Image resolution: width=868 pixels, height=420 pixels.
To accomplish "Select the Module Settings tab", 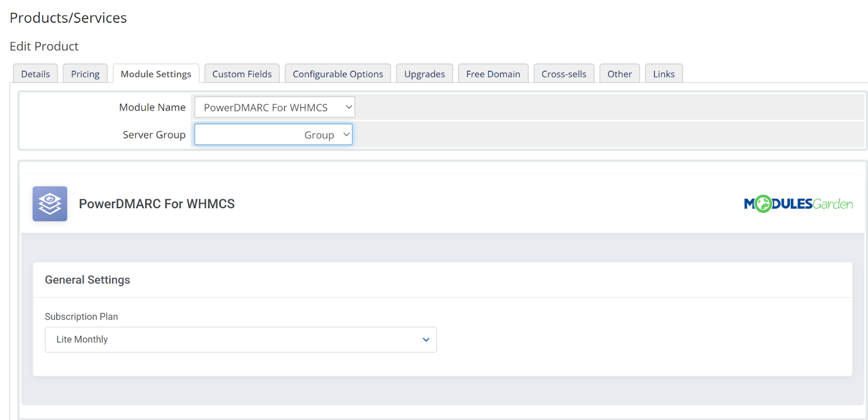I will pyautogui.click(x=156, y=74).
